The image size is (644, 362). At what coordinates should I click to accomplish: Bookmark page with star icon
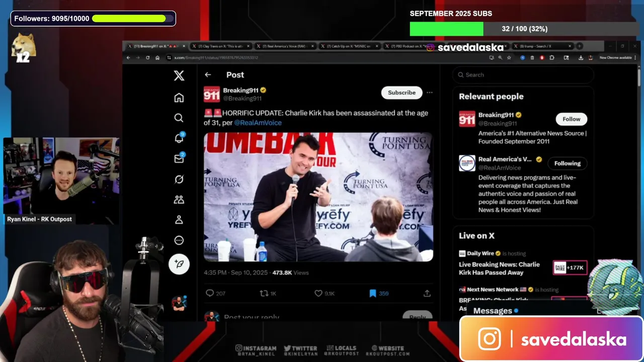tap(509, 58)
